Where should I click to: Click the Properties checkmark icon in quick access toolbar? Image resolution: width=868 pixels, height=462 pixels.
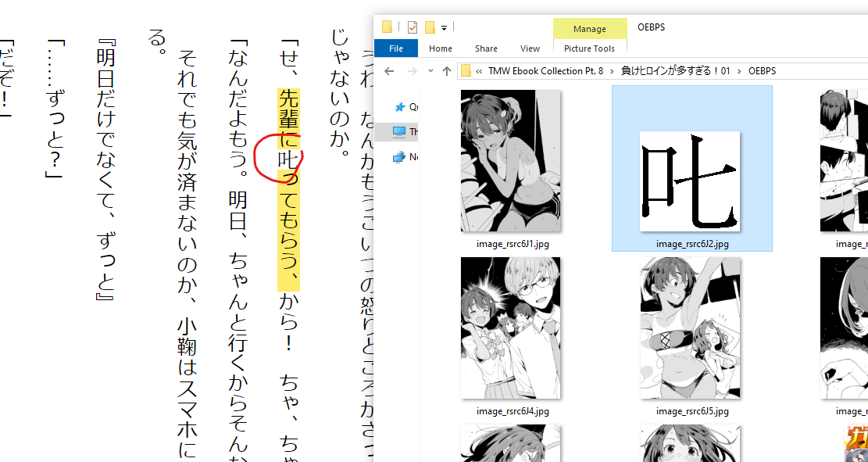(x=412, y=27)
